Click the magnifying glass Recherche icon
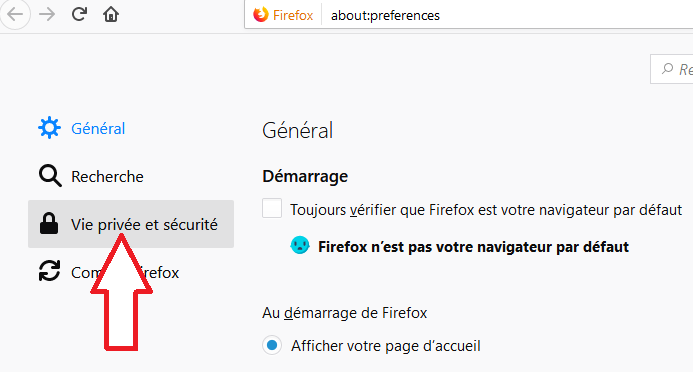The width and height of the screenshot is (693, 372). coord(50,176)
